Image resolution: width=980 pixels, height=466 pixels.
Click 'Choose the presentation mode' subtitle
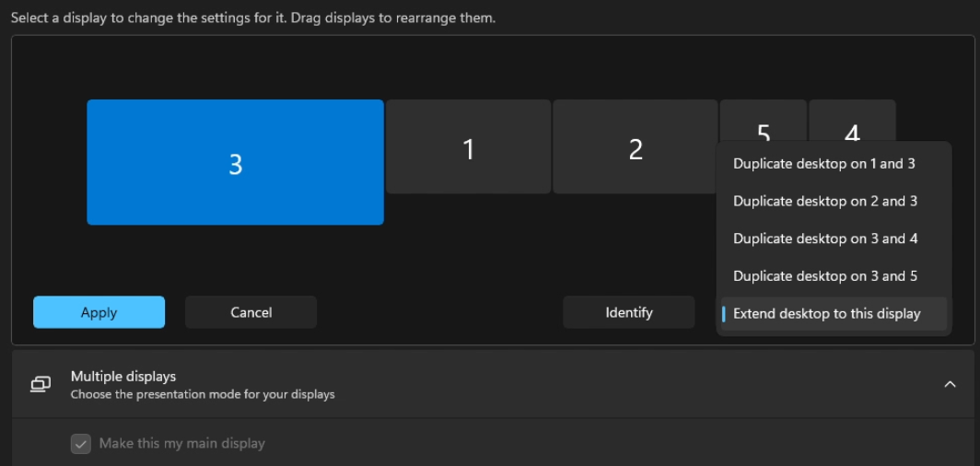pyautogui.click(x=203, y=394)
